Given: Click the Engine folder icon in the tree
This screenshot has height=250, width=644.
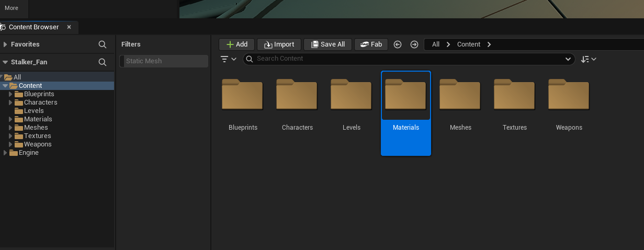Looking at the screenshot, I should pyautogui.click(x=14, y=153).
